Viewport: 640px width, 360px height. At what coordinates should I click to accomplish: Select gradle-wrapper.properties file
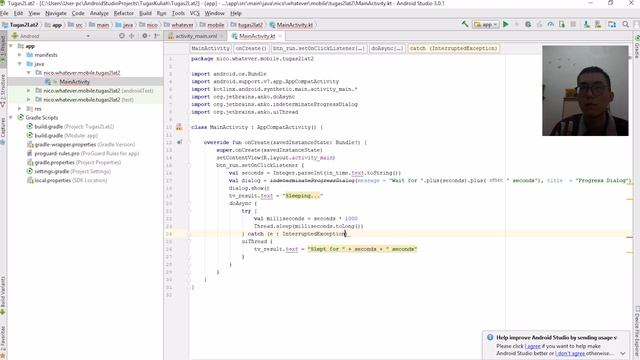pos(80,144)
